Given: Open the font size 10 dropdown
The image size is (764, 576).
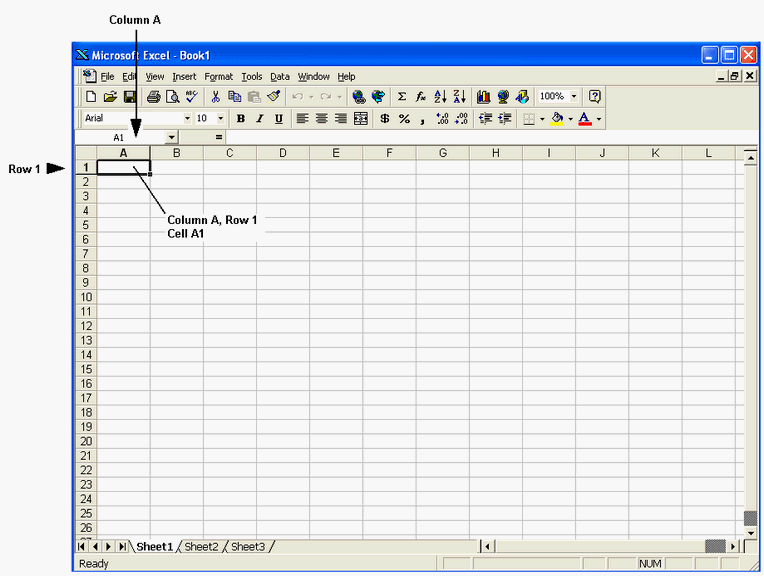Looking at the screenshot, I should (220, 118).
